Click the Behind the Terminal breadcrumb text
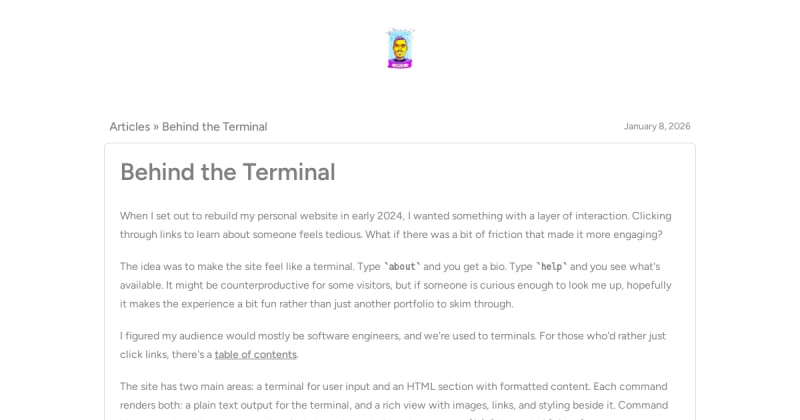 tap(214, 127)
